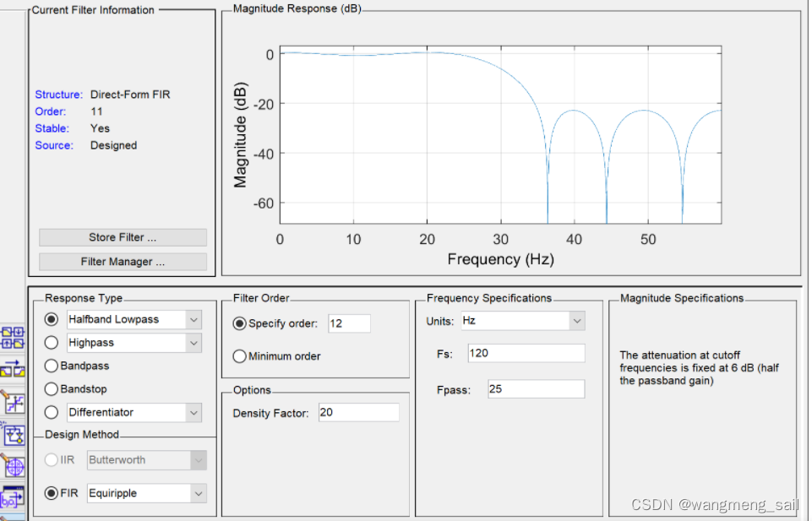Click the Source: label

pyautogui.click(x=54, y=145)
